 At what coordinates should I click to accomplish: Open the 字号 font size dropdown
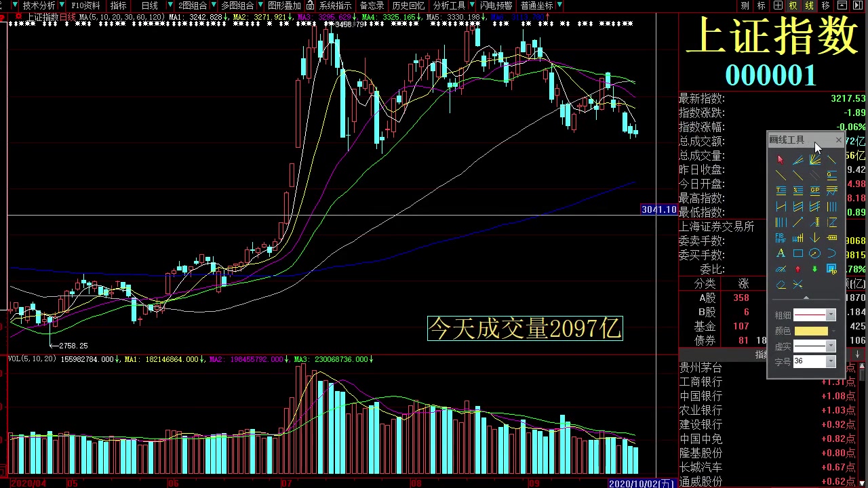pyautogui.click(x=831, y=362)
